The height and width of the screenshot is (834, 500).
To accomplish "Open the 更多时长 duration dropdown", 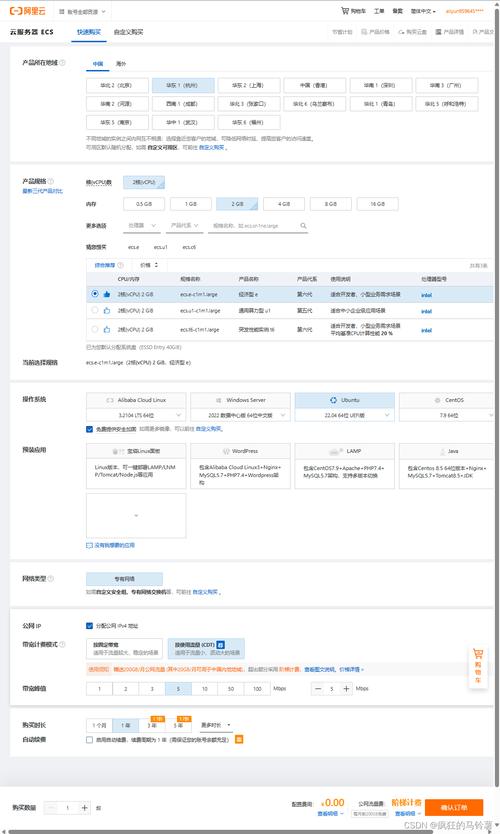I will [215, 725].
